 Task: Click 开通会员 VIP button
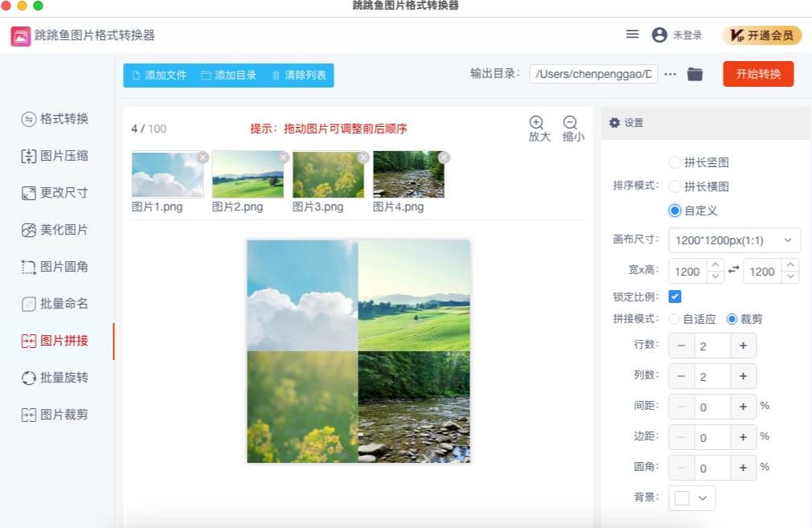[762, 35]
